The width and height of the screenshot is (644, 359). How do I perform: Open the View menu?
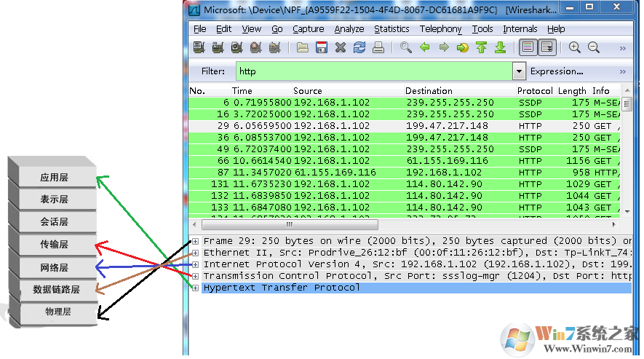tap(251, 29)
